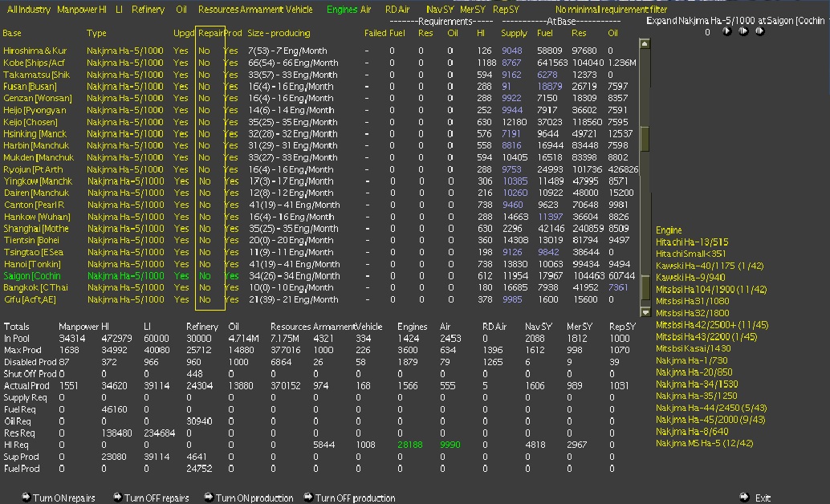The image size is (830, 504).
Task: Choose engine Nakjma Ha-8/640
Action: pyautogui.click(x=692, y=432)
